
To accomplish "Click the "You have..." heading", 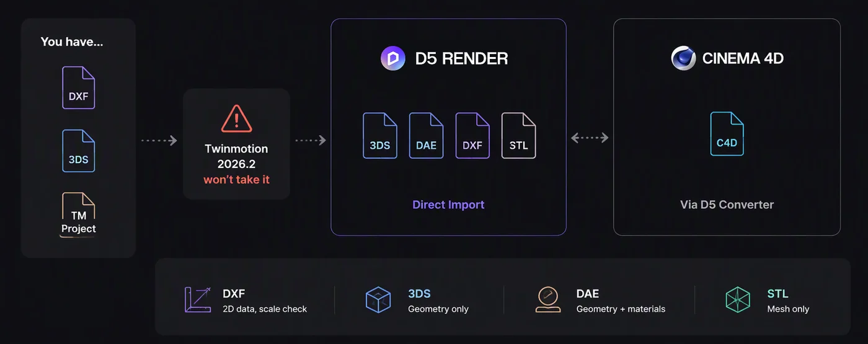I will 72,42.
